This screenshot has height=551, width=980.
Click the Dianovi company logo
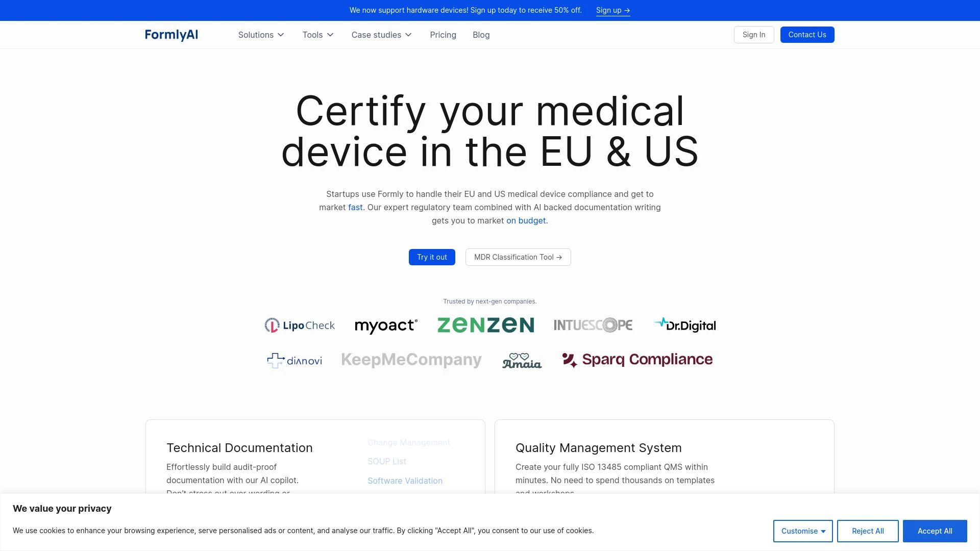click(295, 359)
